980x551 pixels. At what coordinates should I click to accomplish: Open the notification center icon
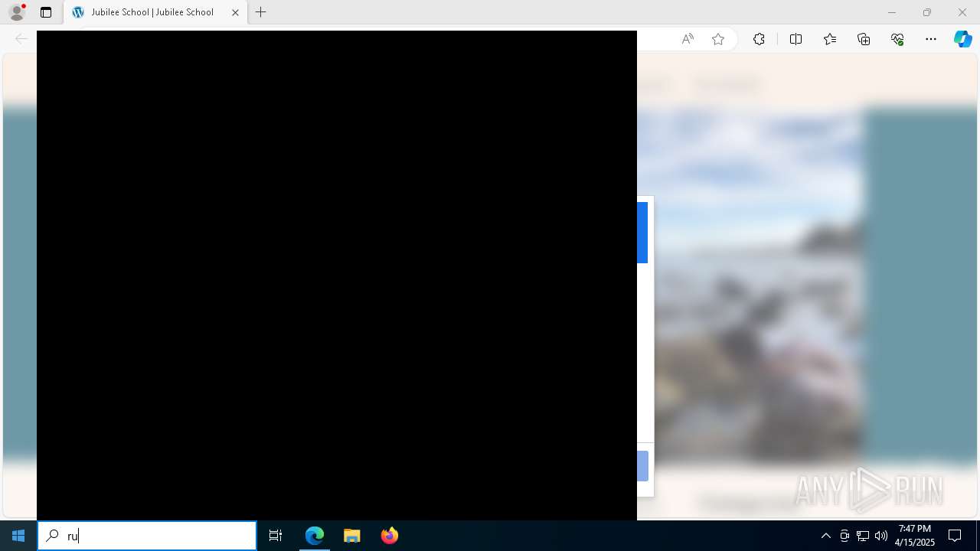955,536
